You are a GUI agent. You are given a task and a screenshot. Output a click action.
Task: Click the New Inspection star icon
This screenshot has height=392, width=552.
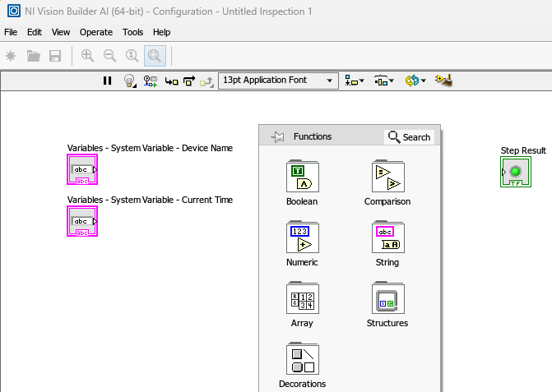[x=11, y=56]
